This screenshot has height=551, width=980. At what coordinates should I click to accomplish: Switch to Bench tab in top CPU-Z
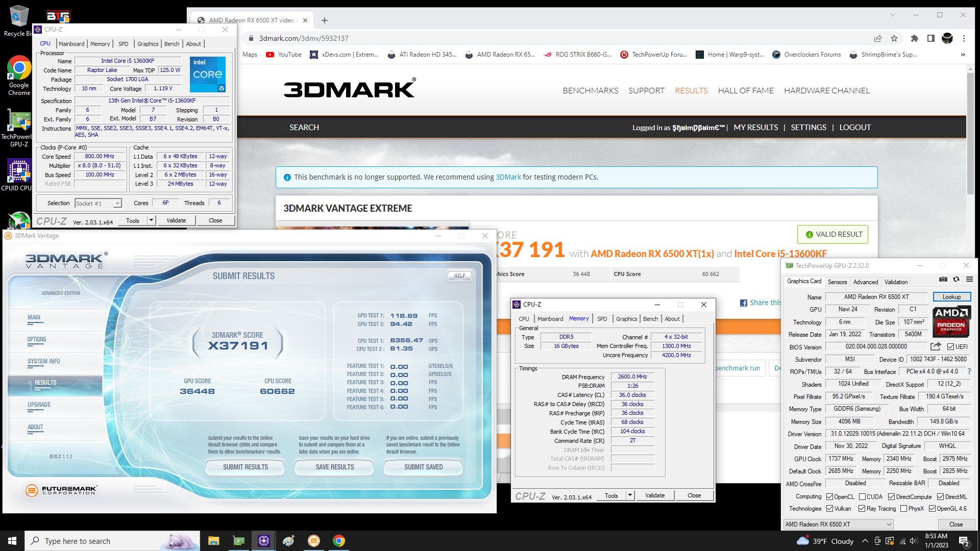pos(171,44)
